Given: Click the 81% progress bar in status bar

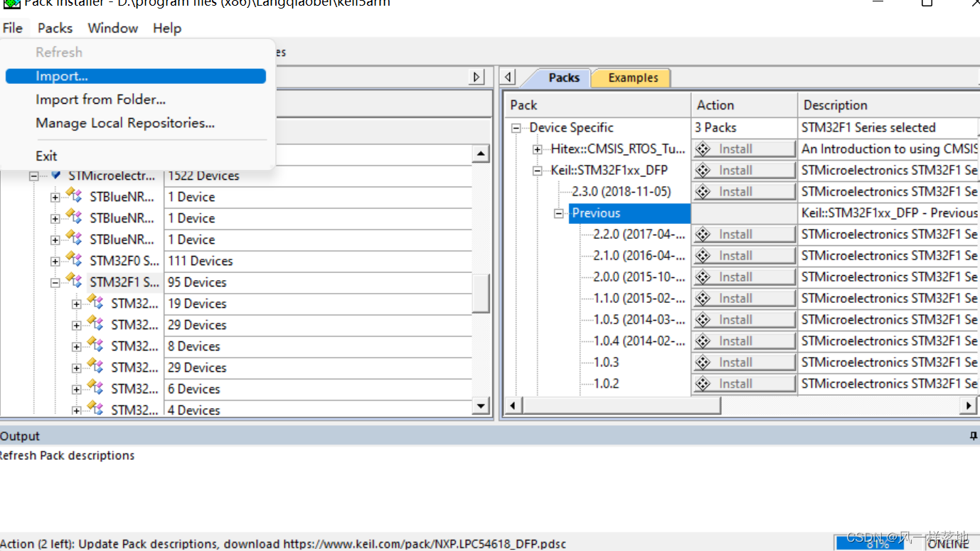Looking at the screenshot, I should click(x=878, y=542).
